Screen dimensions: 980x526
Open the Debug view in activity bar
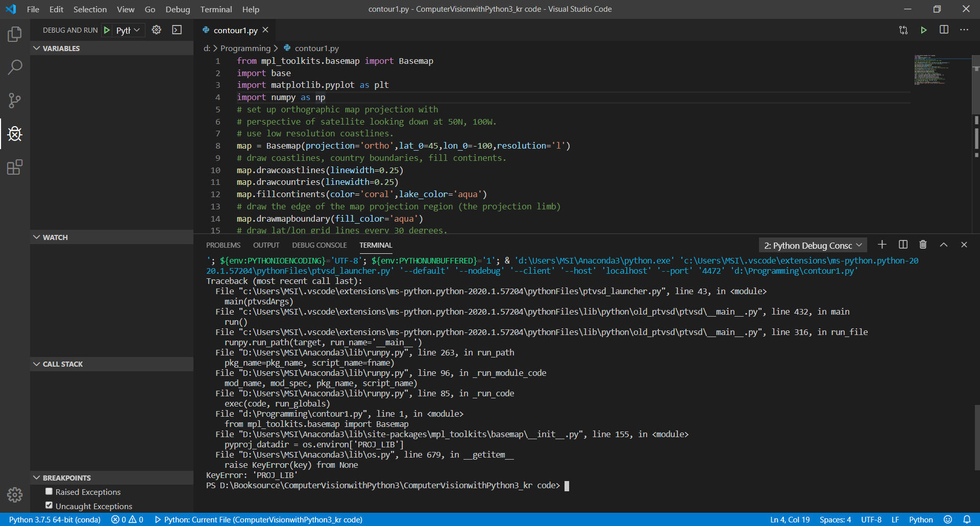15,134
